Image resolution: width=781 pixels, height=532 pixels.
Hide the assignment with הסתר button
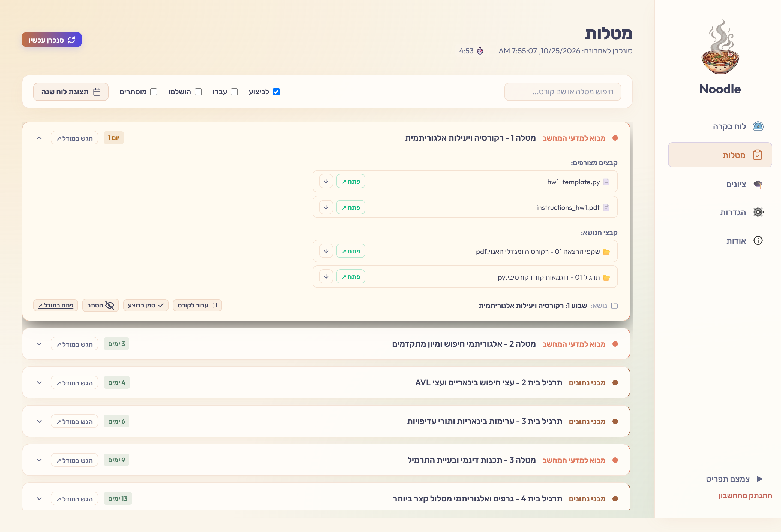click(100, 305)
